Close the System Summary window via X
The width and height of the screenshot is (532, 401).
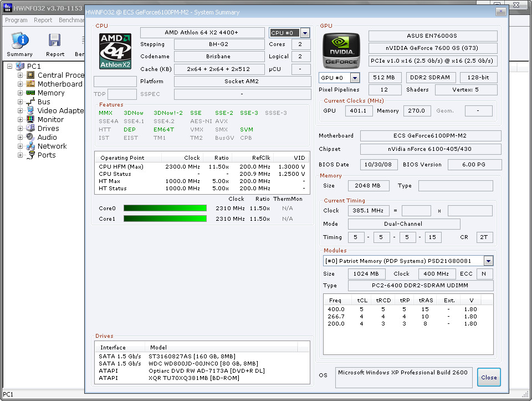tap(500, 12)
